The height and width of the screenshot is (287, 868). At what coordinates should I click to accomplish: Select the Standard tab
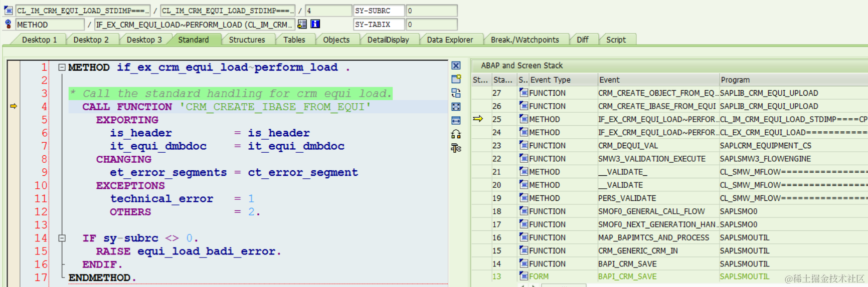(194, 40)
